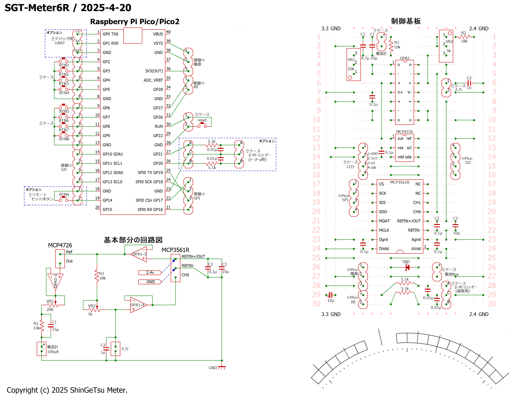The width and height of the screenshot is (532, 399).
Task: Click the SPI0 TX GP19 pin label
Action: point(150,173)
